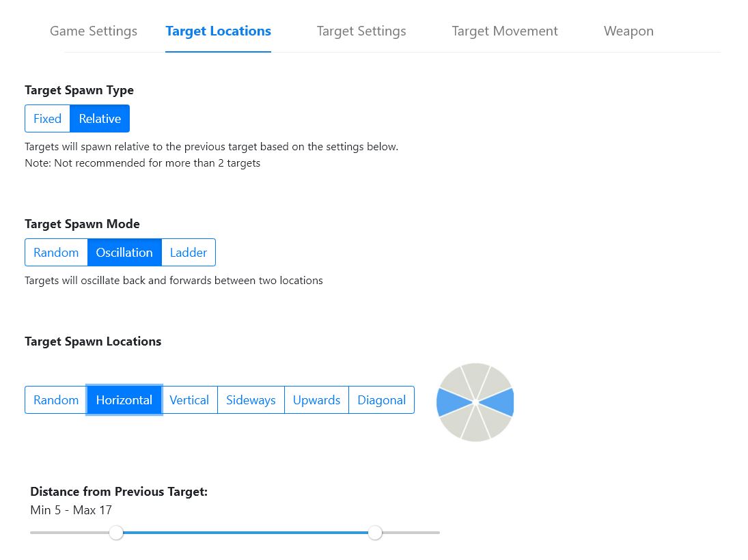Choose Random spawn locations
Screen dimensions: 748x560
[x=56, y=400]
